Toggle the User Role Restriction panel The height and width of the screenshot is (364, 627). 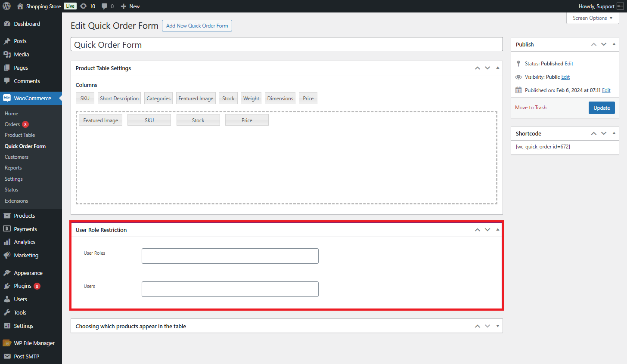[498, 230]
